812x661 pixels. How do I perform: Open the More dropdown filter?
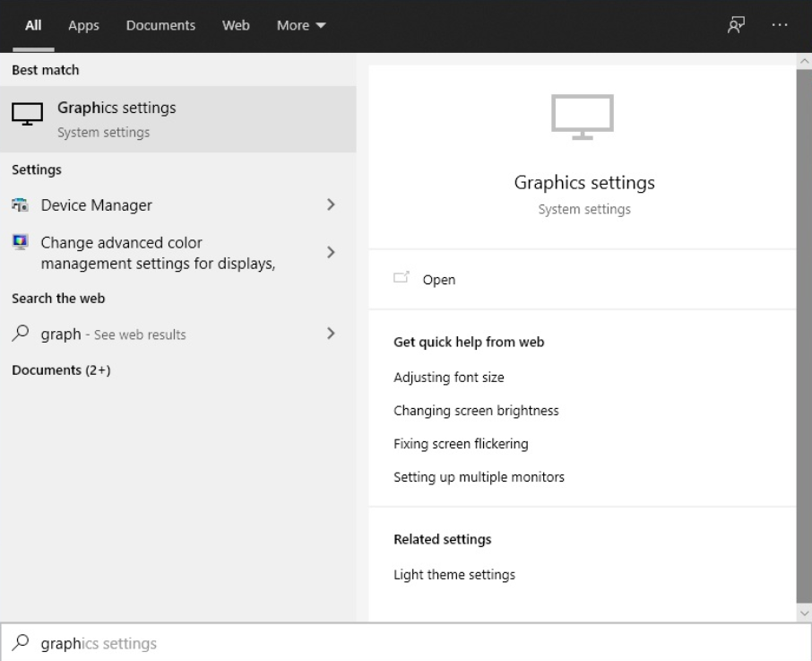click(300, 25)
